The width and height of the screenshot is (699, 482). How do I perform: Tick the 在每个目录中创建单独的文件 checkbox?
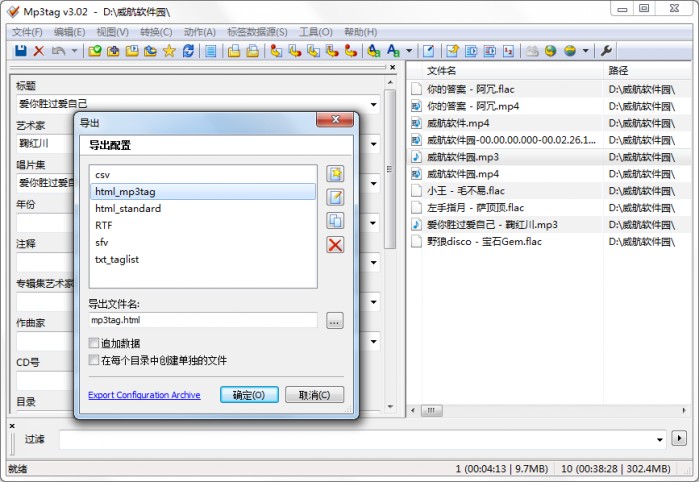pyautogui.click(x=94, y=360)
